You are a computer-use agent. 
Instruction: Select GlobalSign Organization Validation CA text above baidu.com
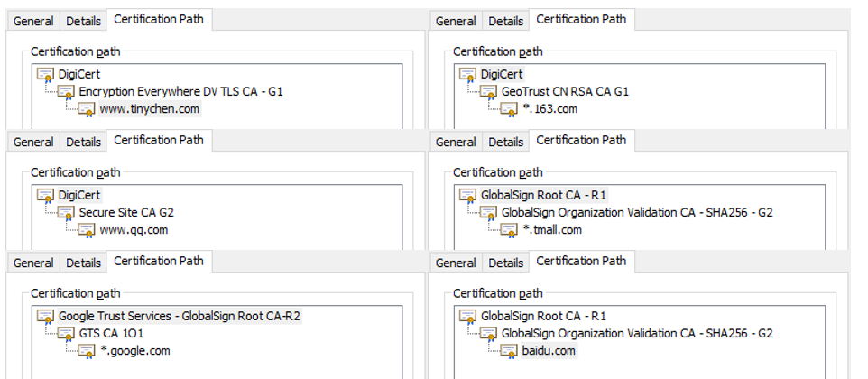click(x=637, y=334)
